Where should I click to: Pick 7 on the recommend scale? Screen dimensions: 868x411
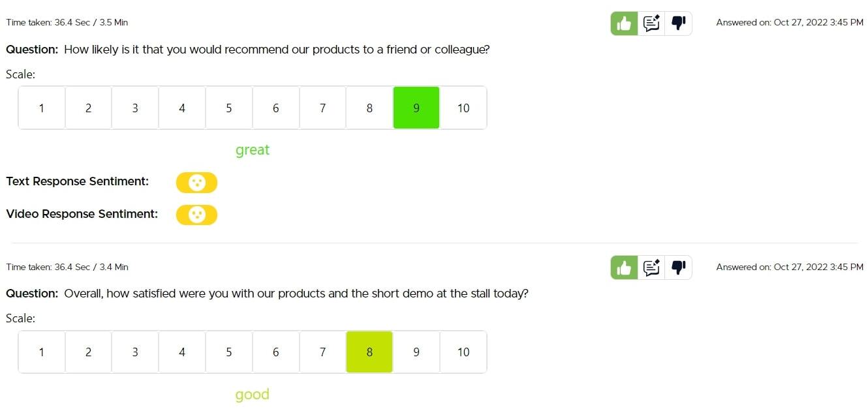click(322, 108)
